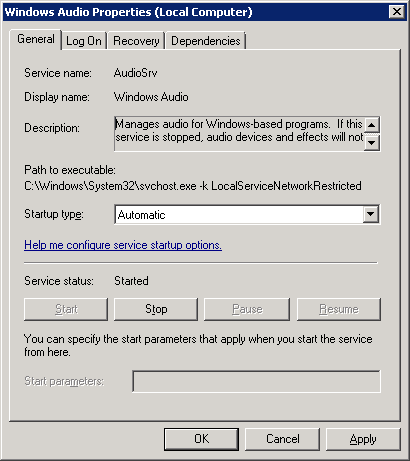Viewport: 410px width, 461px height.
Task: Click the Start parameters input field
Action: click(x=256, y=381)
